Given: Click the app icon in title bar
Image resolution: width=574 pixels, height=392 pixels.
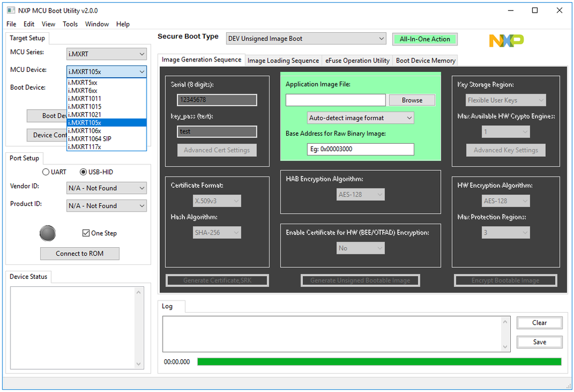Looking at the screenshot, I should (x=11, y=10).
